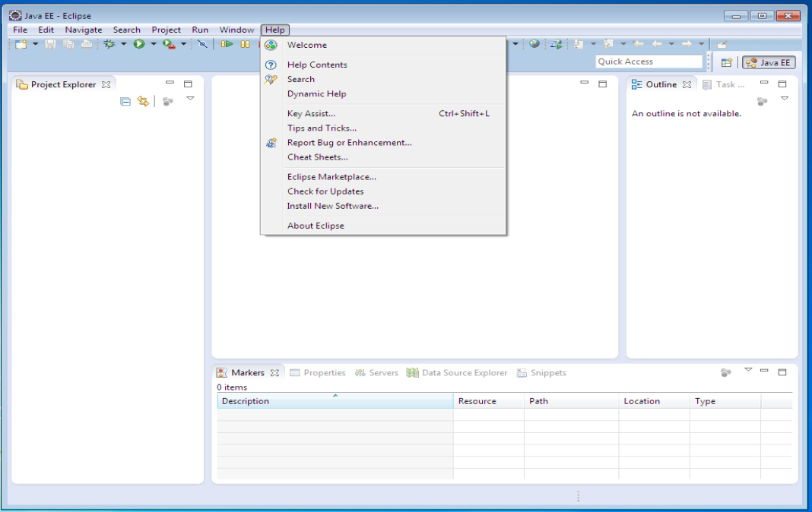Open the File menu
This screenshot has height=512, width=812.
point(21,30)
